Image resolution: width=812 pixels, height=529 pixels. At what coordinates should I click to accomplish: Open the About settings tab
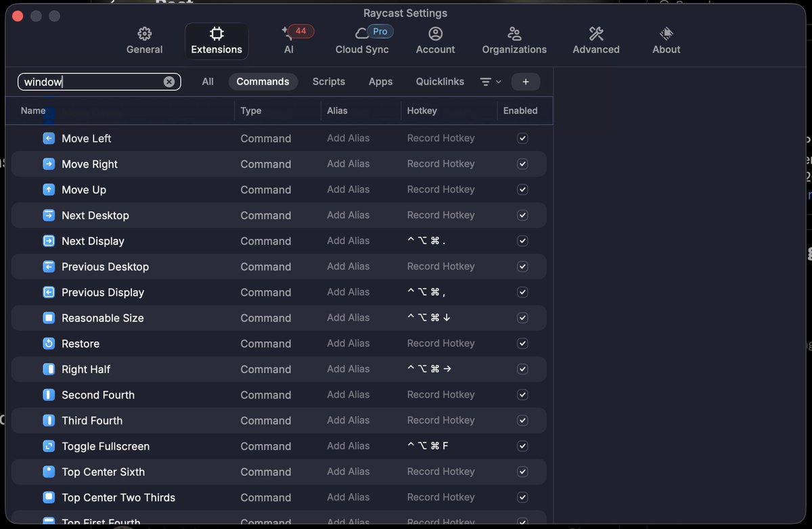tap(667, 41)
